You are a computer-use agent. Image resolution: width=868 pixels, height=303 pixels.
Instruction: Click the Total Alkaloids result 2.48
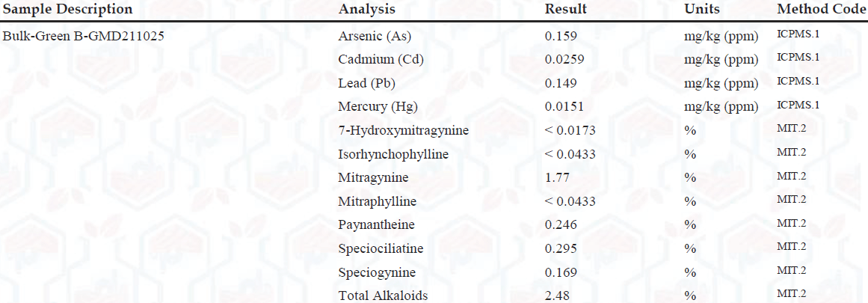(557, 296)
